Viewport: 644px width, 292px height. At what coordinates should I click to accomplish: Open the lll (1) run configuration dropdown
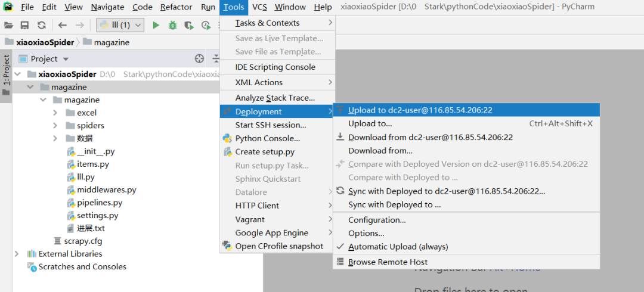point(120,25)
